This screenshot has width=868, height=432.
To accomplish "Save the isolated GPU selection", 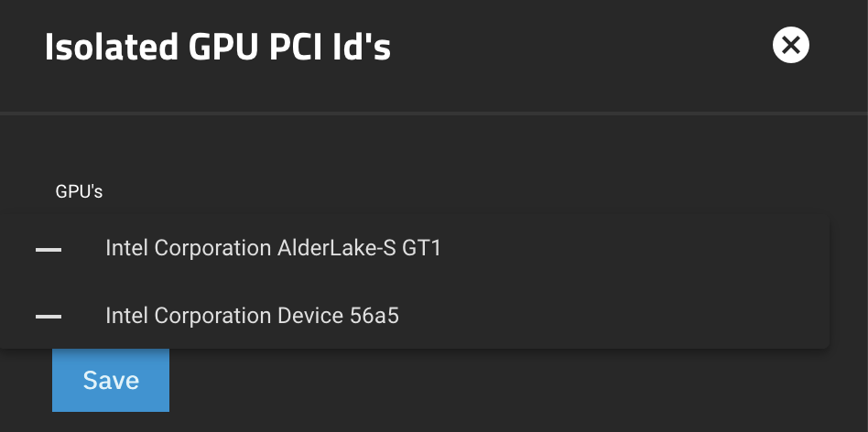I will [x=111, y=380].
